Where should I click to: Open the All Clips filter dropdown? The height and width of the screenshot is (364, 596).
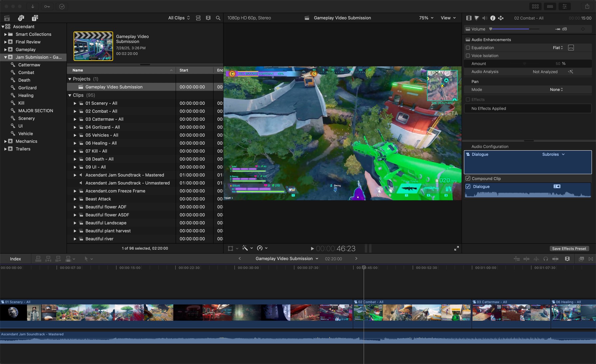179,18
